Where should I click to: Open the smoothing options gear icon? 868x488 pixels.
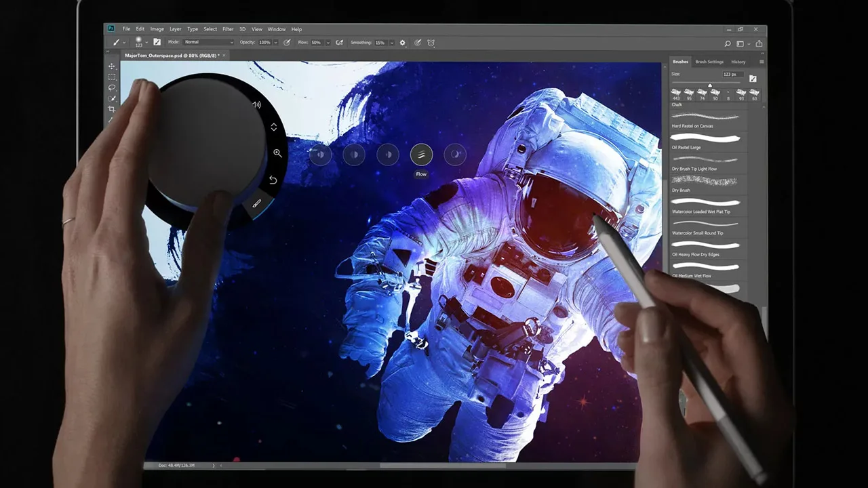[x=402, y=43]
